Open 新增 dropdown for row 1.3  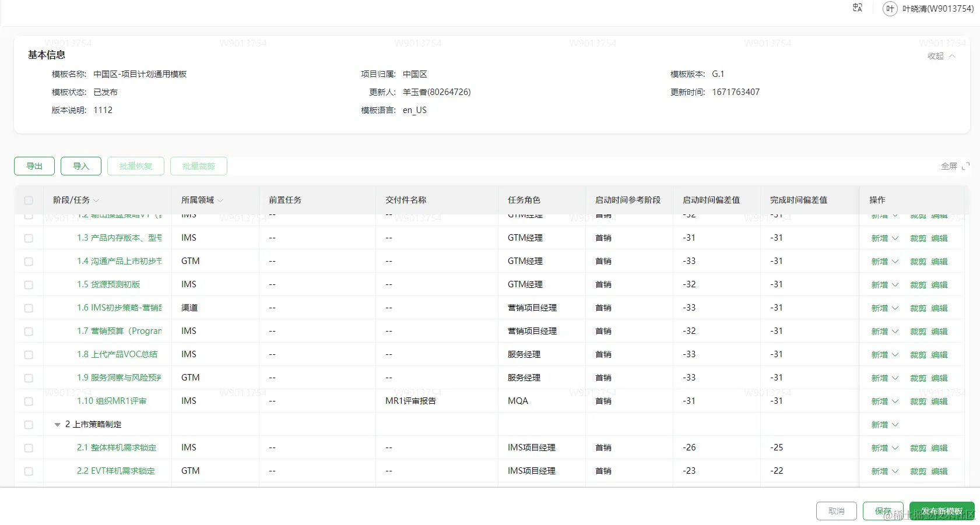click(x=884, y=238)
